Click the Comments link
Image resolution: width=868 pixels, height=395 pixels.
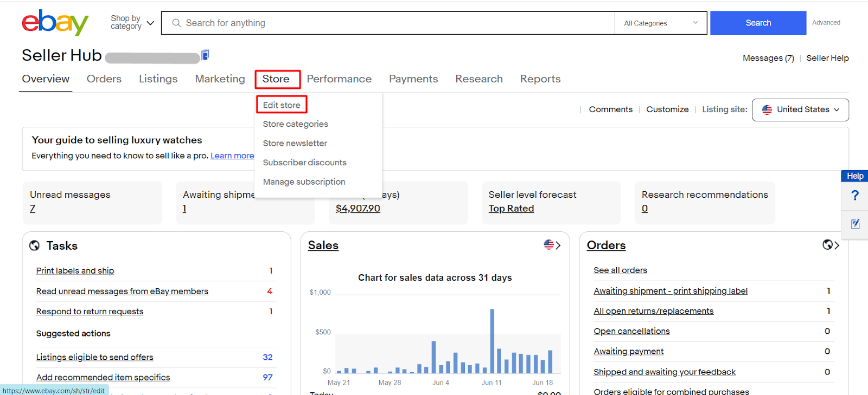(611, 109)
